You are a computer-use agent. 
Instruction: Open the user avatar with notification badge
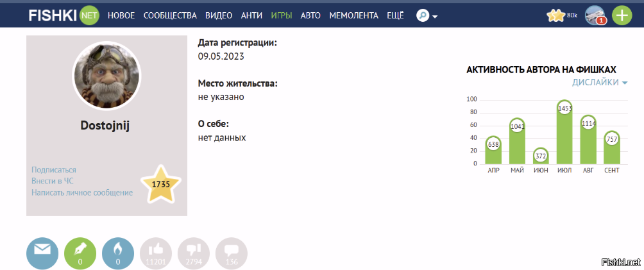pos(595,15)
